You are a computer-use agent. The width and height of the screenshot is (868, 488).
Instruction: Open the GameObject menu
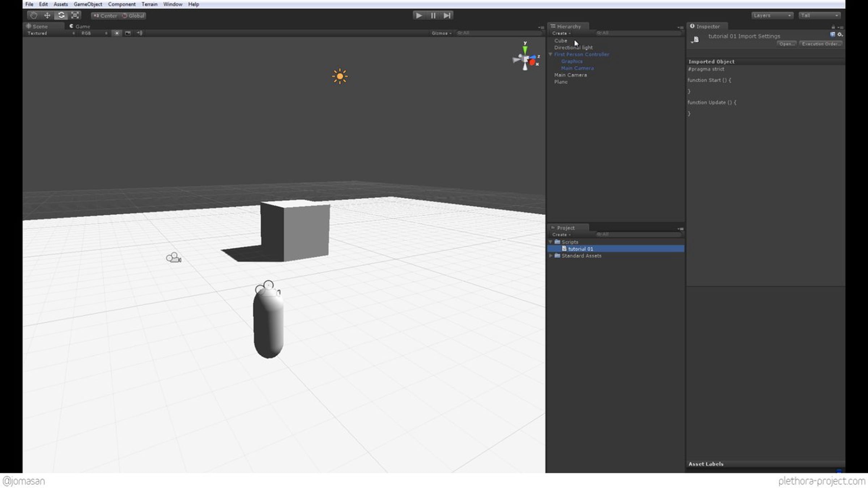pyautogui.click(x=88, y=4)
